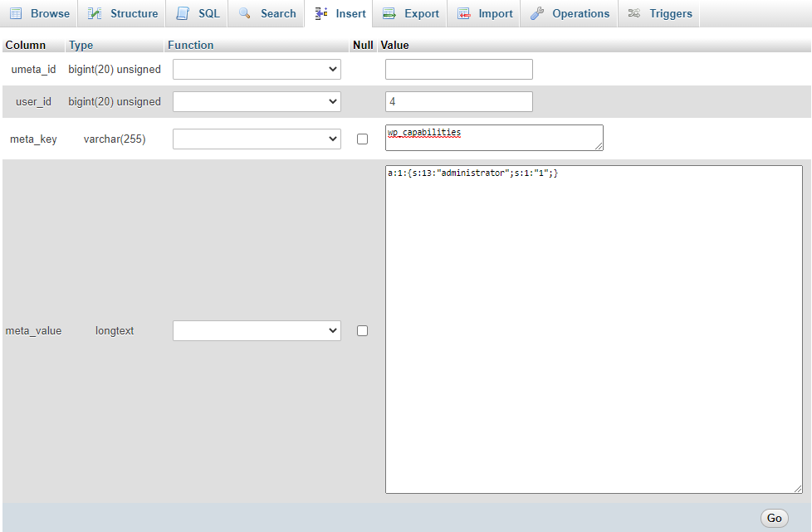Click inside the meta_value text area

(x=594, y=329)
